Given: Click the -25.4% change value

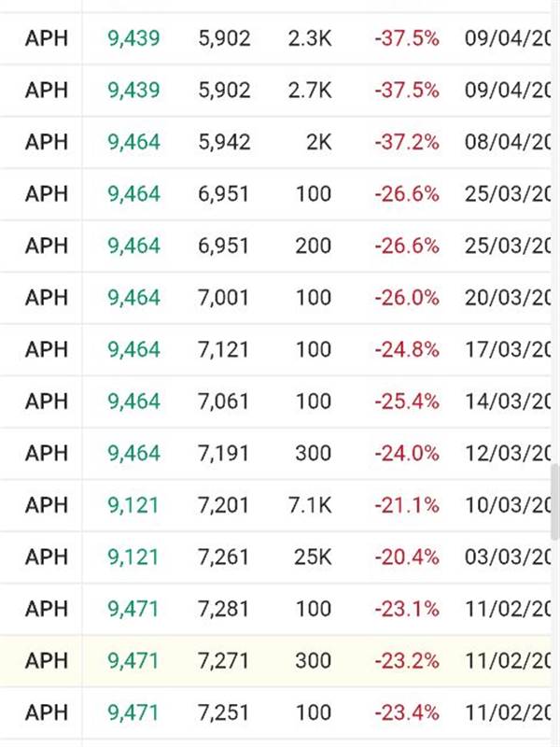Looking at the screenshot, I should point(406,402).
